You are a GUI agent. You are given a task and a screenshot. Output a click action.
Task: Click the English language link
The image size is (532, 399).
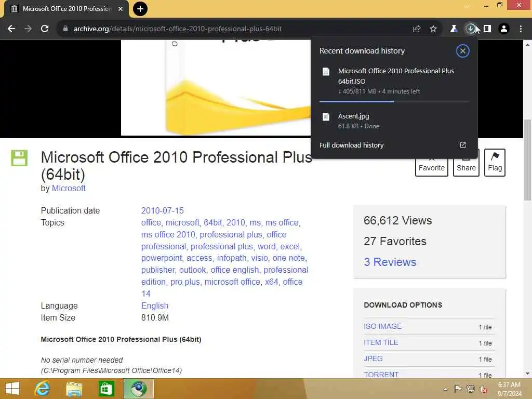click(x=155, y=305)
